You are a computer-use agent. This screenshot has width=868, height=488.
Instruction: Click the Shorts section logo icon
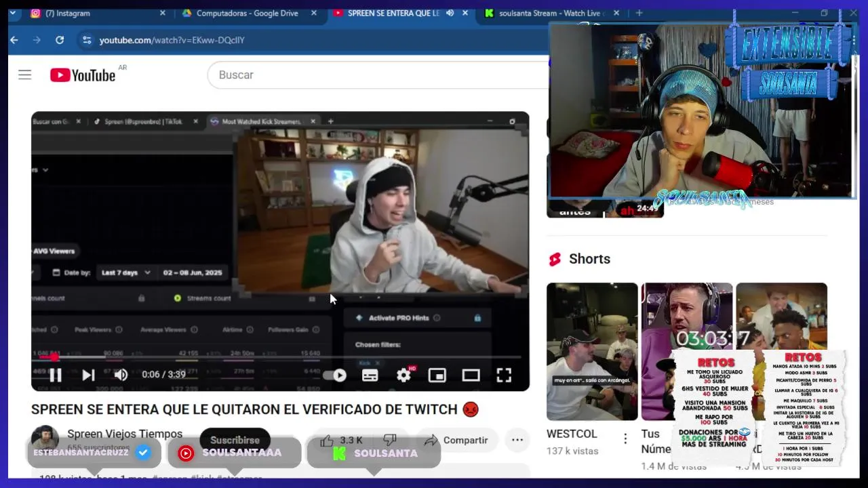coord(555,259)
